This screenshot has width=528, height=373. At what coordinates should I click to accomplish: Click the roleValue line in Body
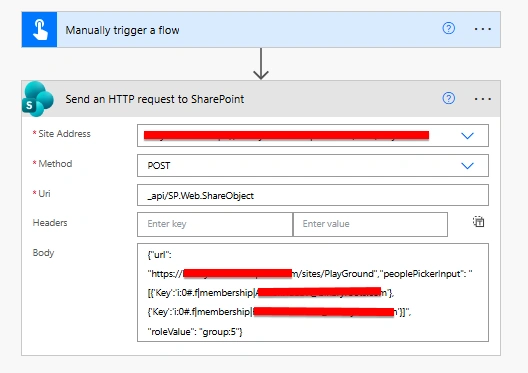tap(195, 332)
